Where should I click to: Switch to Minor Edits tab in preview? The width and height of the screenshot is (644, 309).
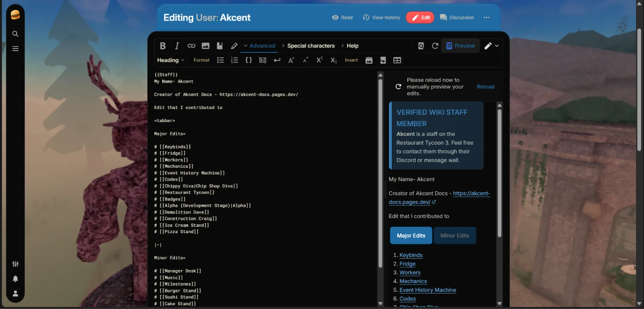[455, 236]
